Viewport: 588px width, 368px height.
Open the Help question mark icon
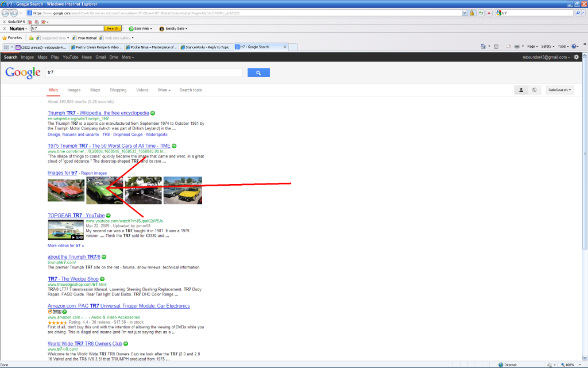574,46
